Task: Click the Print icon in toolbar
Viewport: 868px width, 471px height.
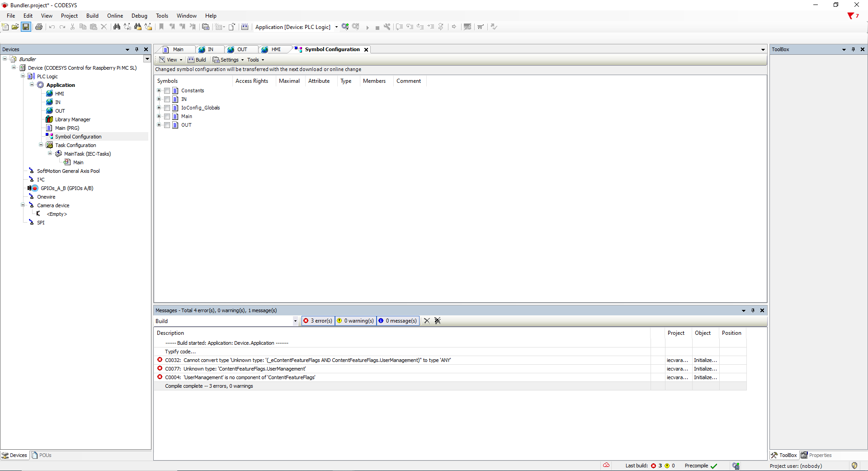Action: point(39,27)
